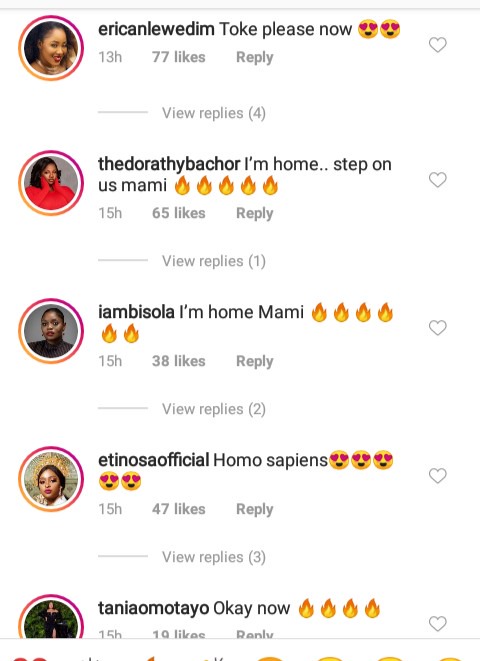View iambisola's story avatar
Screen dimensions: 480x661
51,331
